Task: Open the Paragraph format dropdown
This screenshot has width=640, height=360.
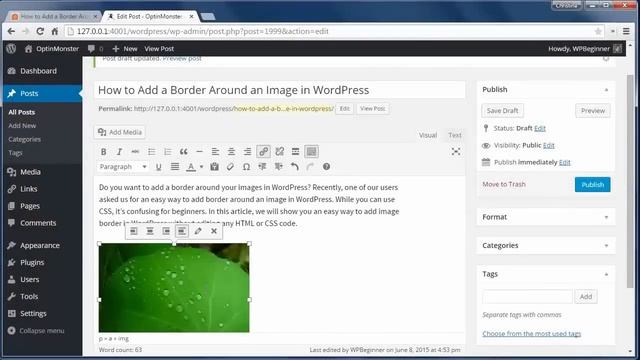Action: click(123, 167)
